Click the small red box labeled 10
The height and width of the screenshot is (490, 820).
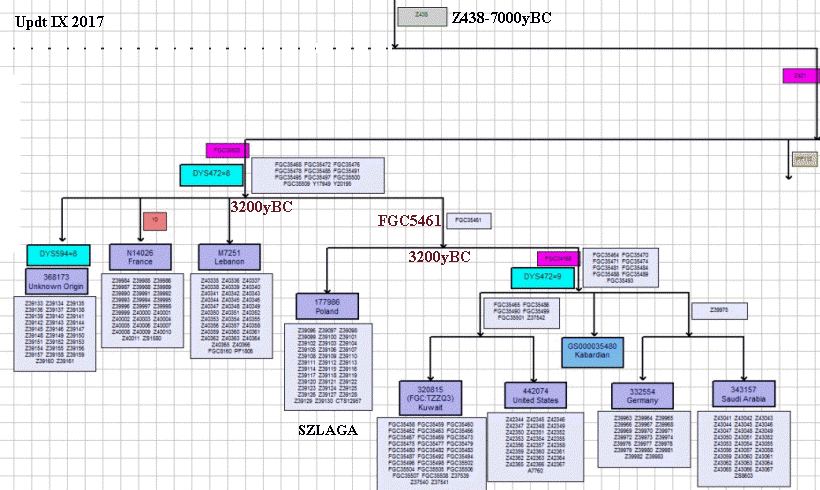155,220
